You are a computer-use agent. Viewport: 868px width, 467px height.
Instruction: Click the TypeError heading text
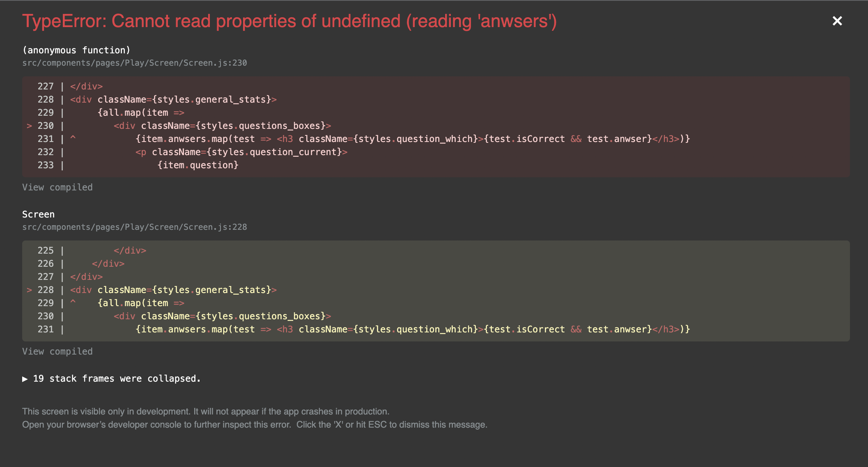[x=289, y=21]
